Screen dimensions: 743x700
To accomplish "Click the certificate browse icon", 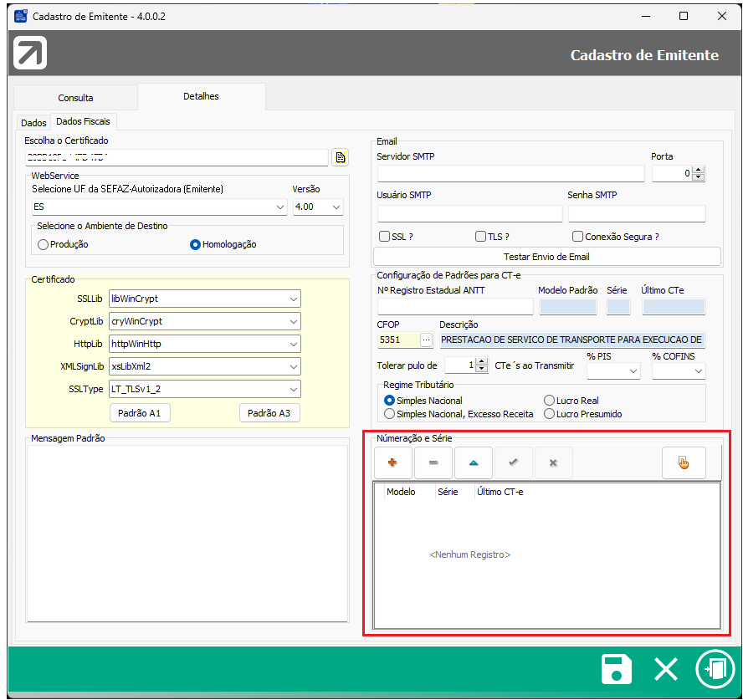I will [340, 157].
